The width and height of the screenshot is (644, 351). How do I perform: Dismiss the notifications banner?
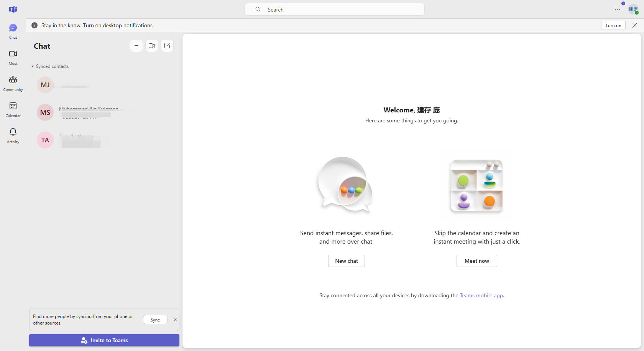pos(635,25)
